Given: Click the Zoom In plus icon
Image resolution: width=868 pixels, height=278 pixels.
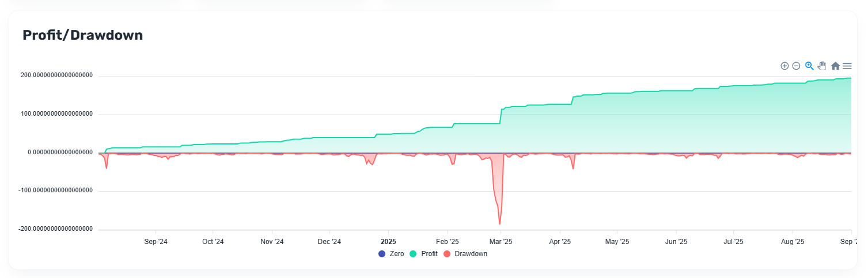Looking at the screenshot, I should pyautogui.click(x=784, y=66).
